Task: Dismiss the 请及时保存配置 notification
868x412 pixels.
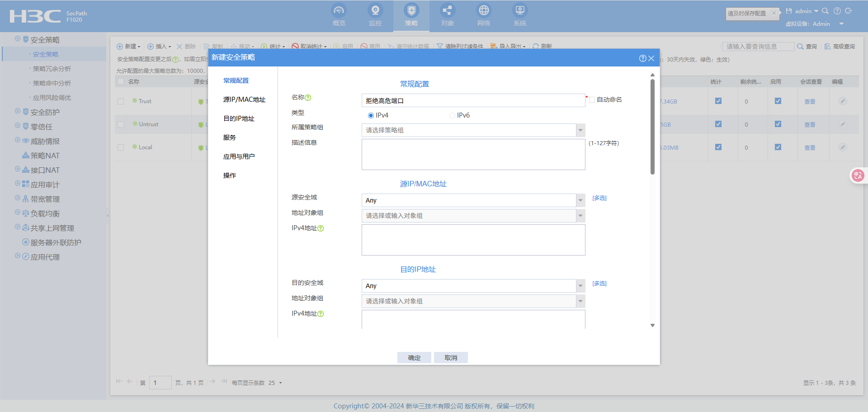Action: 774,13
